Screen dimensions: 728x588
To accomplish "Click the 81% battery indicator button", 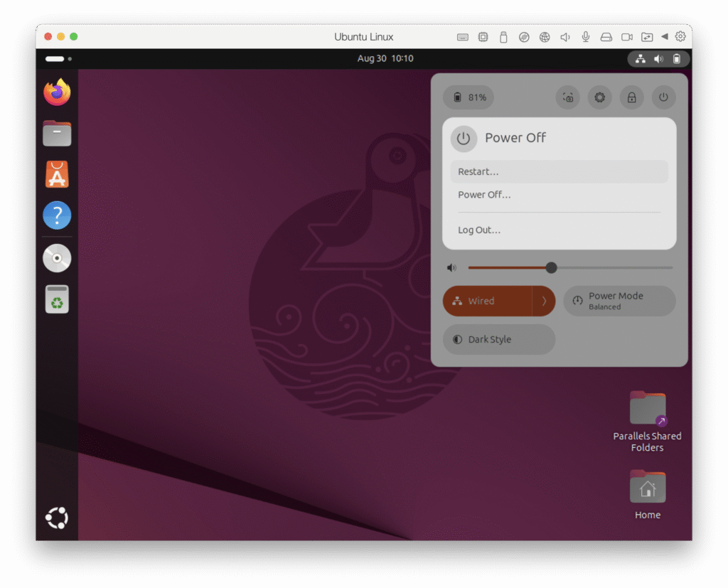I will coord(469,97).
